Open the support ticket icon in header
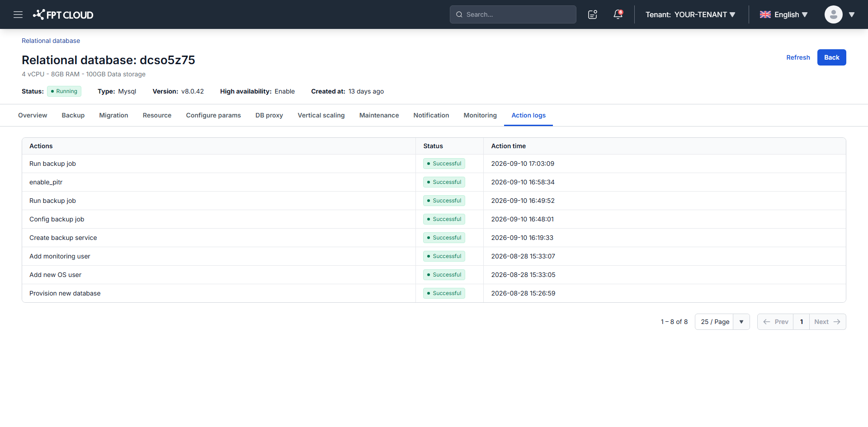This screenshot has height=427, width=868. [593, 14]
